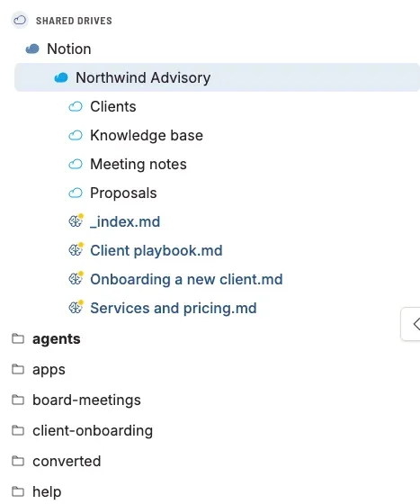Click the help folder icon

pos(18,491)
